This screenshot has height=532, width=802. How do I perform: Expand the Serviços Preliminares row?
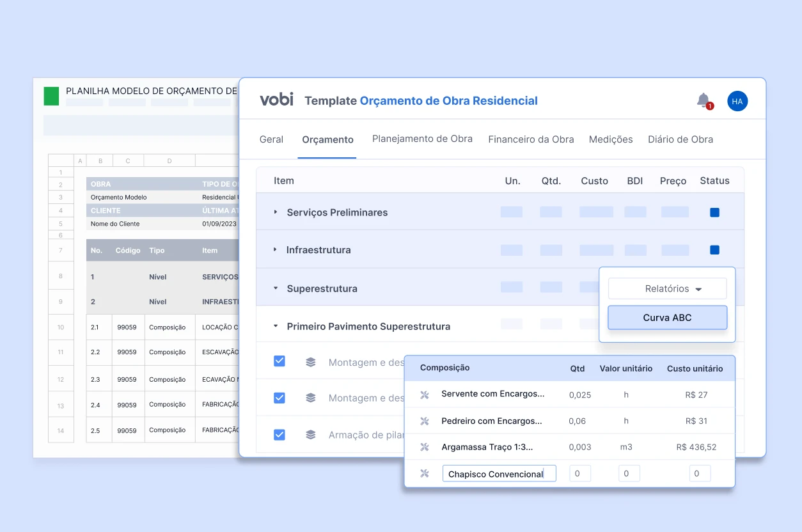point(276,212)
